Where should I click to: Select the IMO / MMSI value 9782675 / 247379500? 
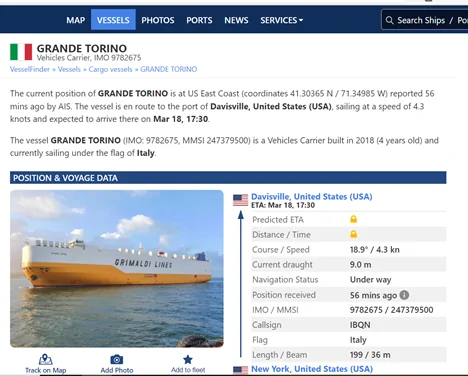coord(391,310)
